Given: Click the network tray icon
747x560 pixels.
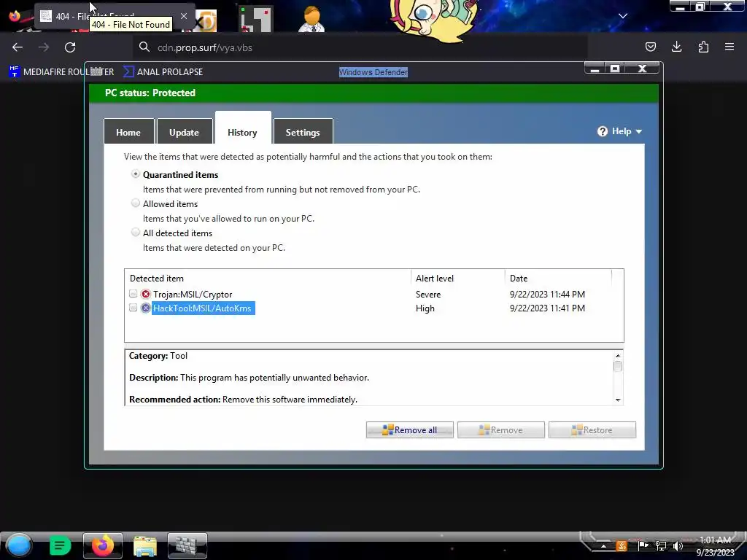Looking at the screenshot, I should (x=661, y=545).
